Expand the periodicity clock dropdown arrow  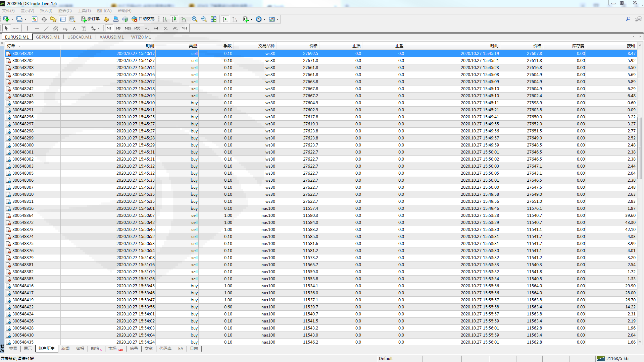point(264,19)
